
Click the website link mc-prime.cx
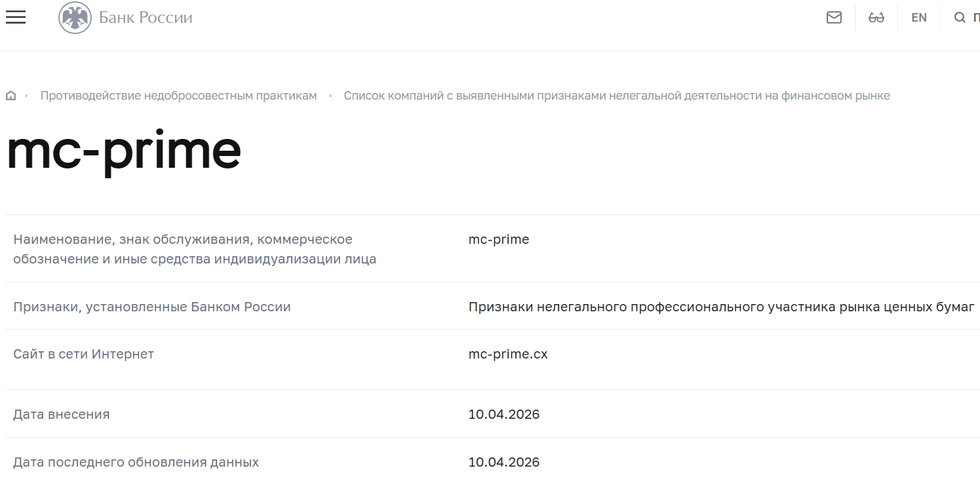click(507, 354)
